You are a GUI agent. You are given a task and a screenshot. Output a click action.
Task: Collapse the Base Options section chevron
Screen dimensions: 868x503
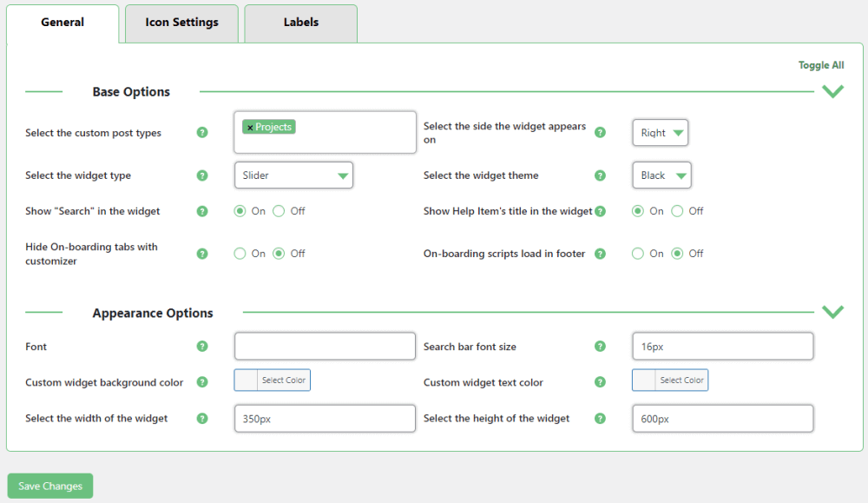pyautogui.click(x=832, y=91)
